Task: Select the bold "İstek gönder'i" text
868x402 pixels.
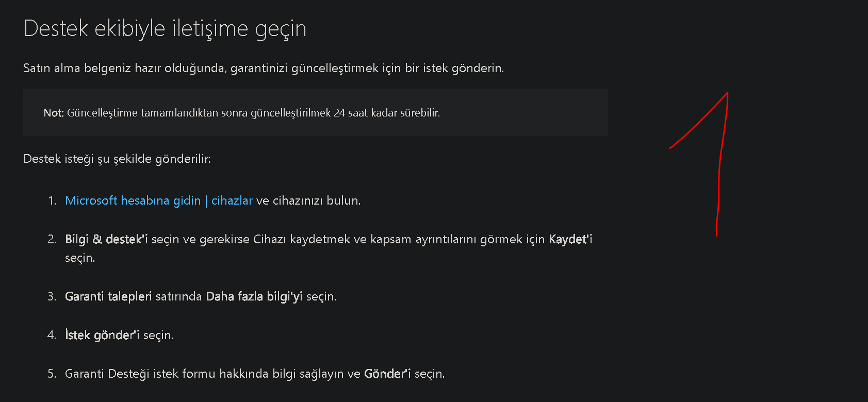Action: 102,335
